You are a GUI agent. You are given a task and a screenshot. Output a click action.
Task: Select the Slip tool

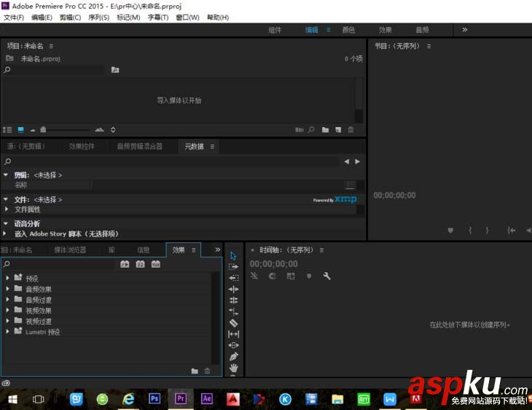pos(233,334)
